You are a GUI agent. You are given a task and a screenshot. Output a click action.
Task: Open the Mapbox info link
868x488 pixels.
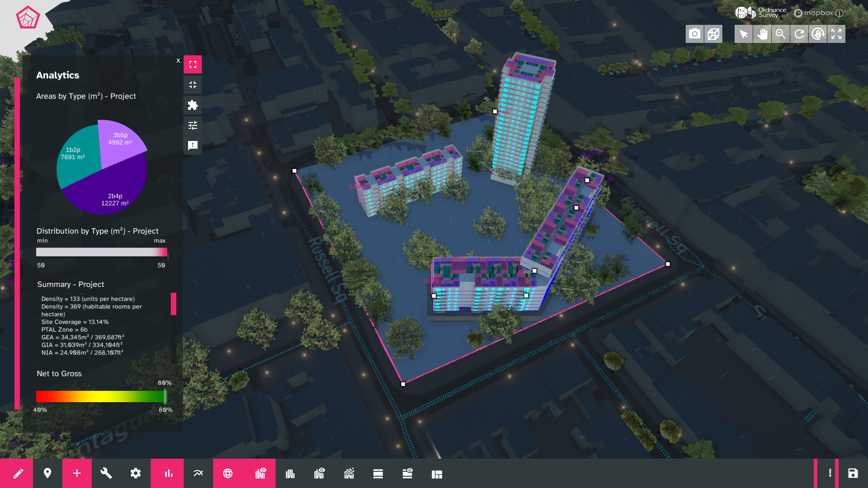pos(840,13)
